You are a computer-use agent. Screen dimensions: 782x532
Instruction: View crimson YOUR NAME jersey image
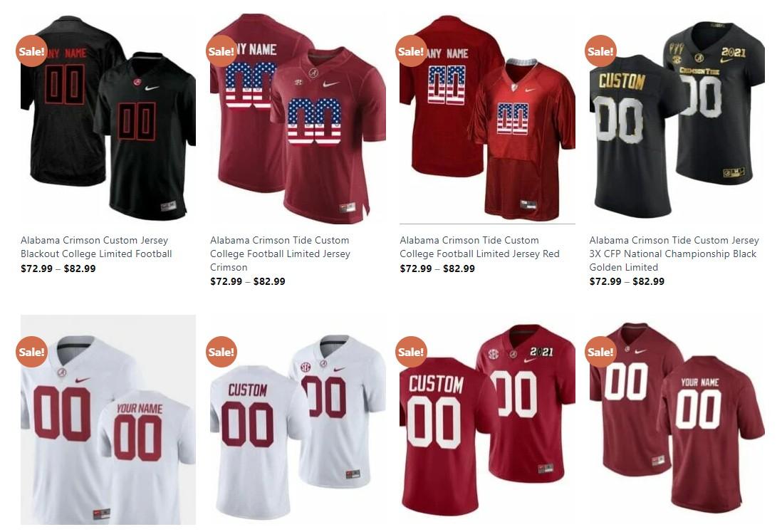pyautogui.click(x=677, y=419)
